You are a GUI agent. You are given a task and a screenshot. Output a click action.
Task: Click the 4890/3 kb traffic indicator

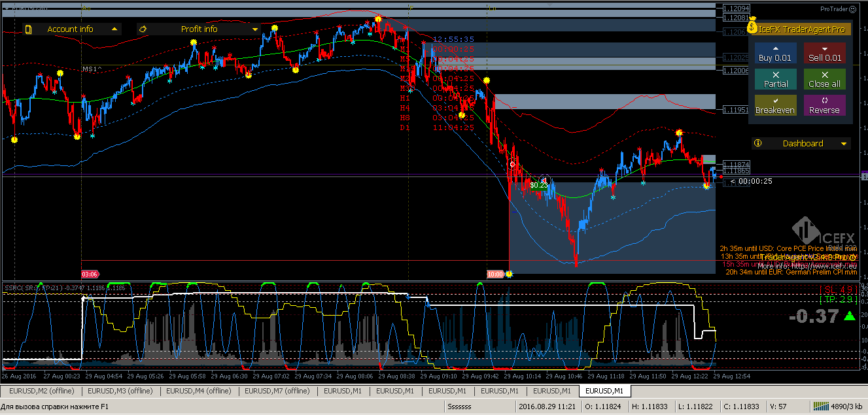click(845, 406)
